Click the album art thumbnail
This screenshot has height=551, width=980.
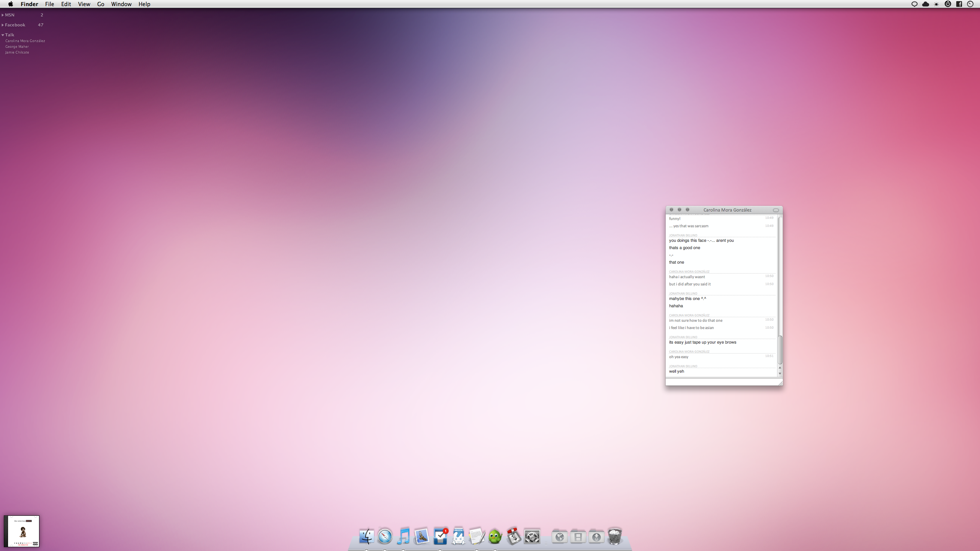21,531
